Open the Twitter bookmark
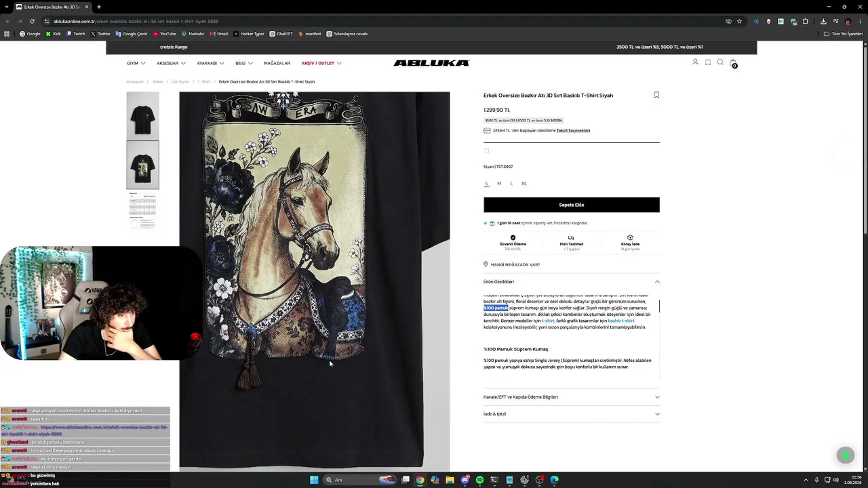 tap(100, 34)
